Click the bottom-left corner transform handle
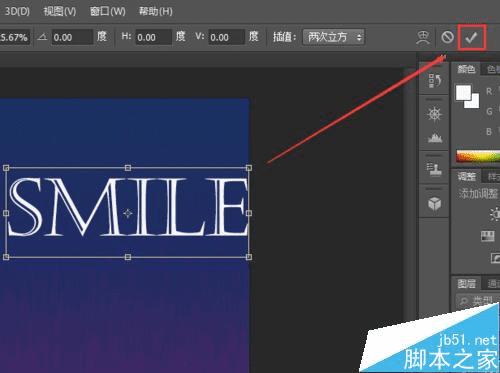 pyautogui.click(x=6, y=257)
